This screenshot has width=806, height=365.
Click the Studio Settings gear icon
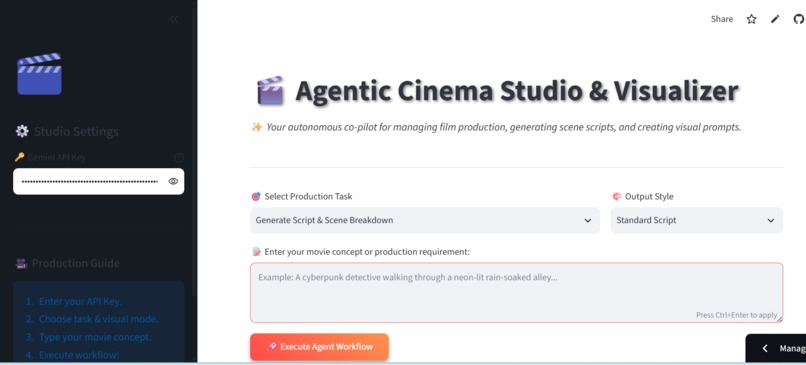(x=22, y=131)
